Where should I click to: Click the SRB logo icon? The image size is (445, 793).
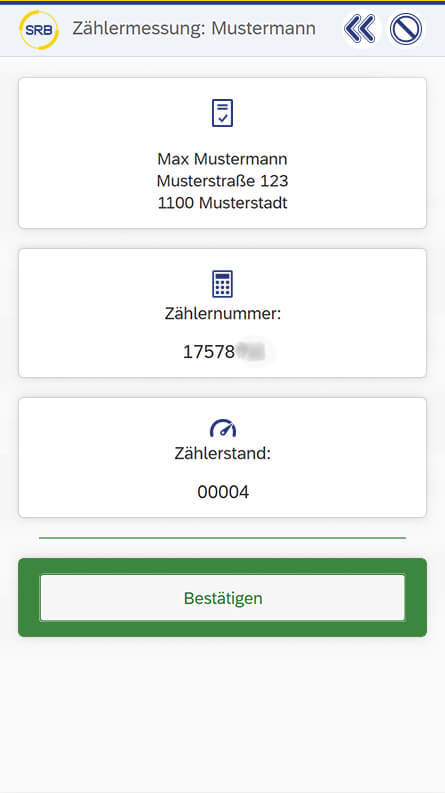click(39, 30)
